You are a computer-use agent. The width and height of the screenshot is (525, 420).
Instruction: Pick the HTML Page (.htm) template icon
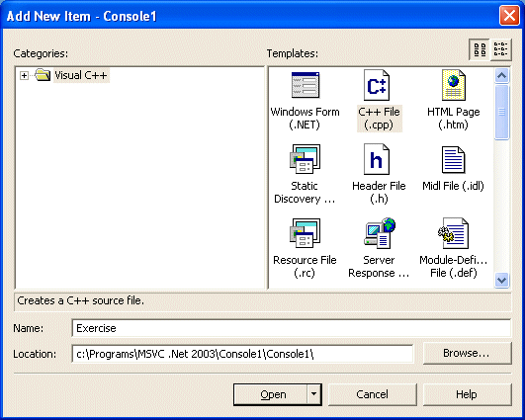454,85
